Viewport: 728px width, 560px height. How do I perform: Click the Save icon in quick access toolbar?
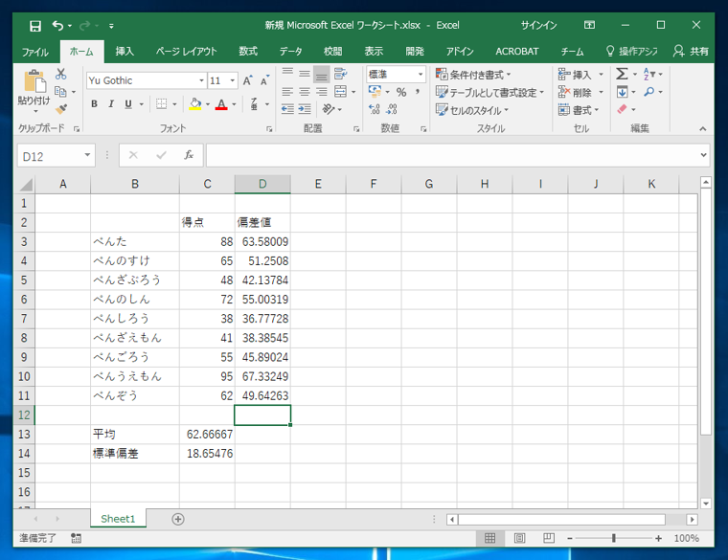pyautogui.click(x=35, y=25)
